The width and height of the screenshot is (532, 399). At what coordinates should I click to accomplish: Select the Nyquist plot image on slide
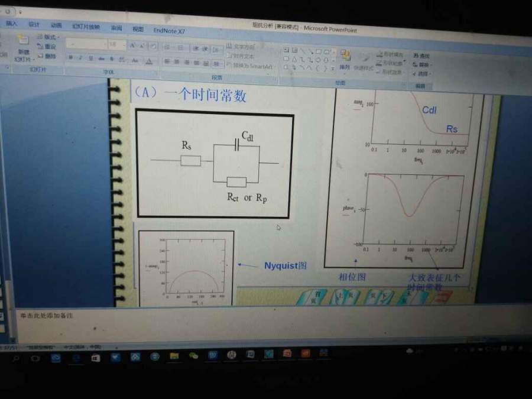click(186, 268)
